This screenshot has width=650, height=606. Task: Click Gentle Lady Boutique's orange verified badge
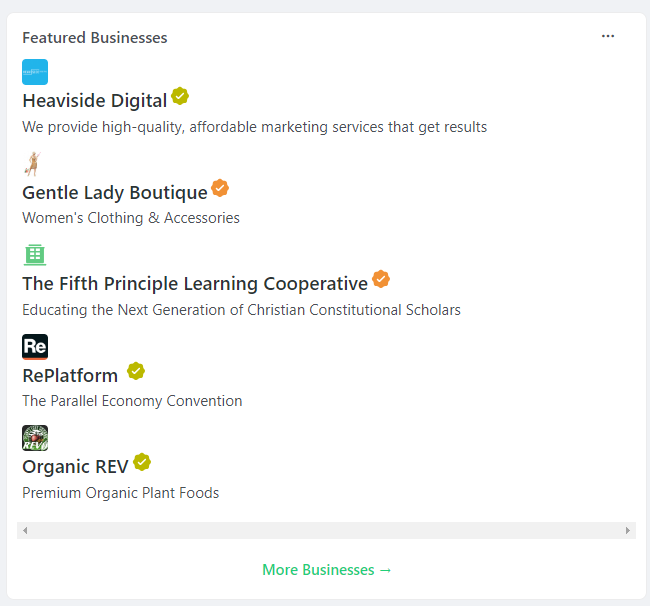[x=220, y=188]
